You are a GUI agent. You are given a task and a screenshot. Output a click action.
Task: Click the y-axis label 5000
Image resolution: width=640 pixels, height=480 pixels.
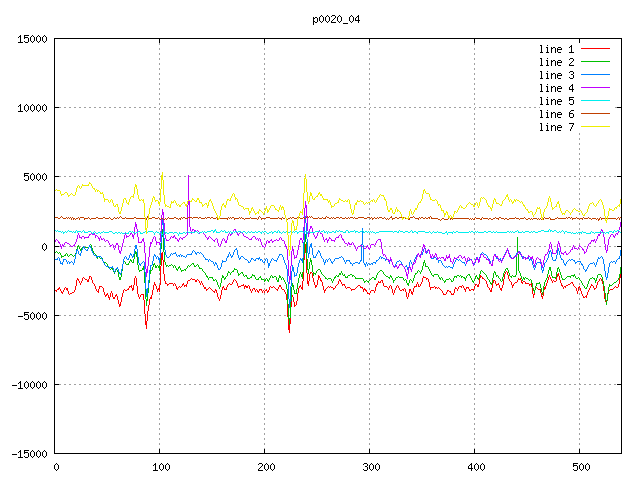36,177
